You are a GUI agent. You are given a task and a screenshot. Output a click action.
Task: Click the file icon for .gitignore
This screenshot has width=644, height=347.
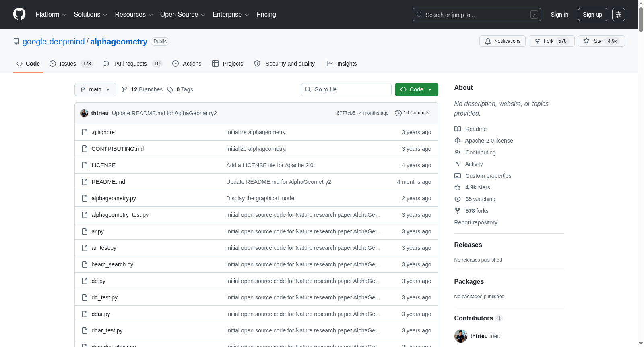click(x=85, y=132)
